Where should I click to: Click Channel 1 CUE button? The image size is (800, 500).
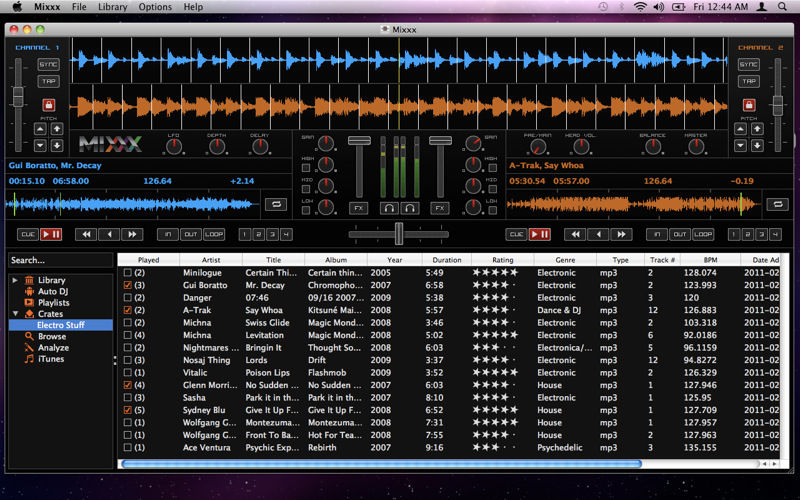[x=28, y=234]
